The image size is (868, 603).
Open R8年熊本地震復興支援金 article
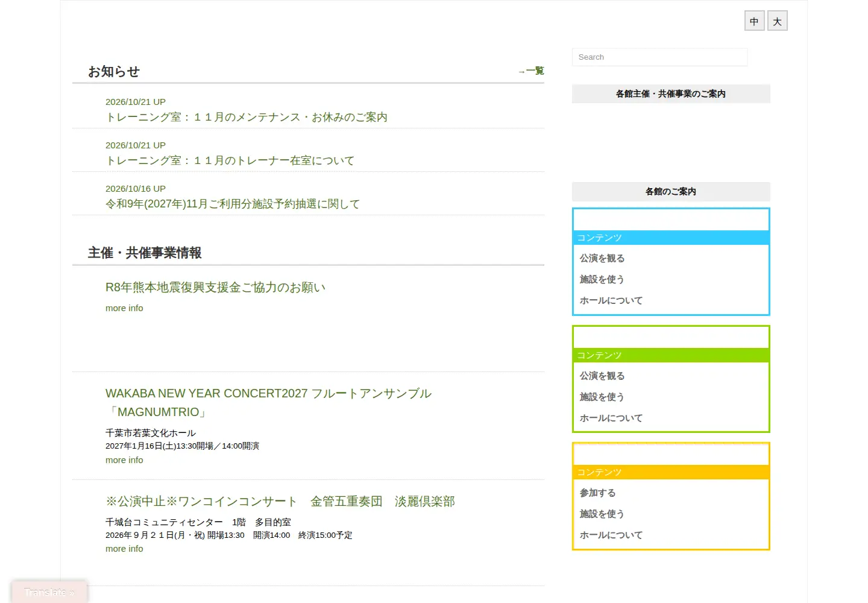coord(215,287)
